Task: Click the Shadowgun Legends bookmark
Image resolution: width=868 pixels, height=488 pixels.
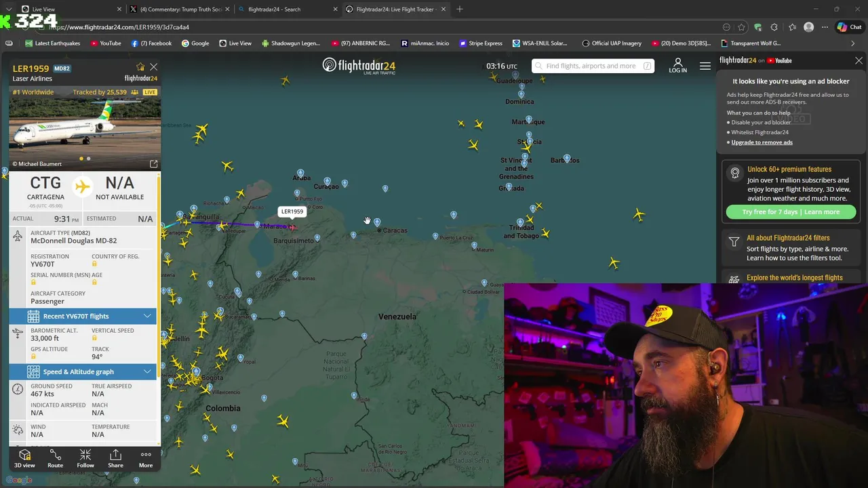Action: (x=291, y=43)
